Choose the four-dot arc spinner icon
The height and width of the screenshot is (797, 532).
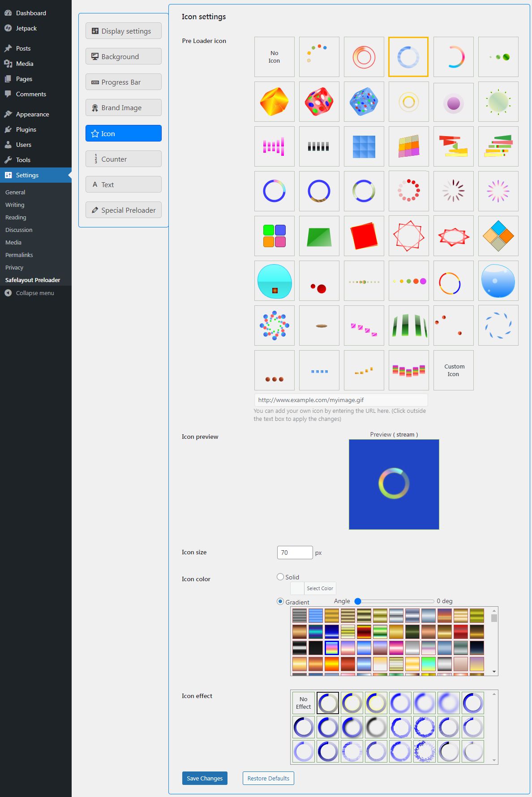click(319, 57)
